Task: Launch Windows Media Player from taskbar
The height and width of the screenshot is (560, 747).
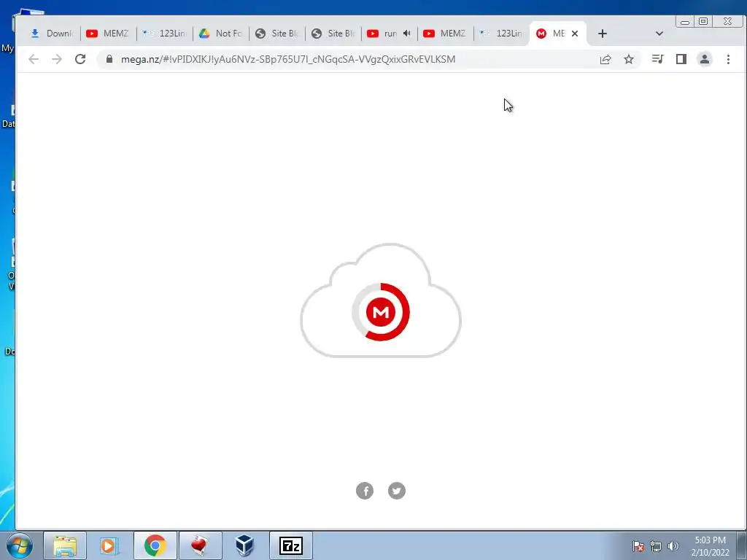Action: [109, 545]
